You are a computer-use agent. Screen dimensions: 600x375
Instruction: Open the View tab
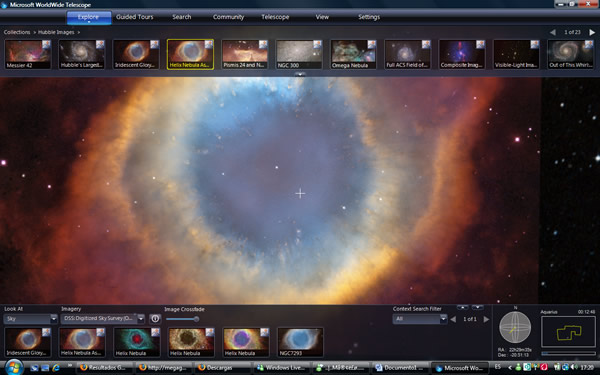[x=322, y=17]
